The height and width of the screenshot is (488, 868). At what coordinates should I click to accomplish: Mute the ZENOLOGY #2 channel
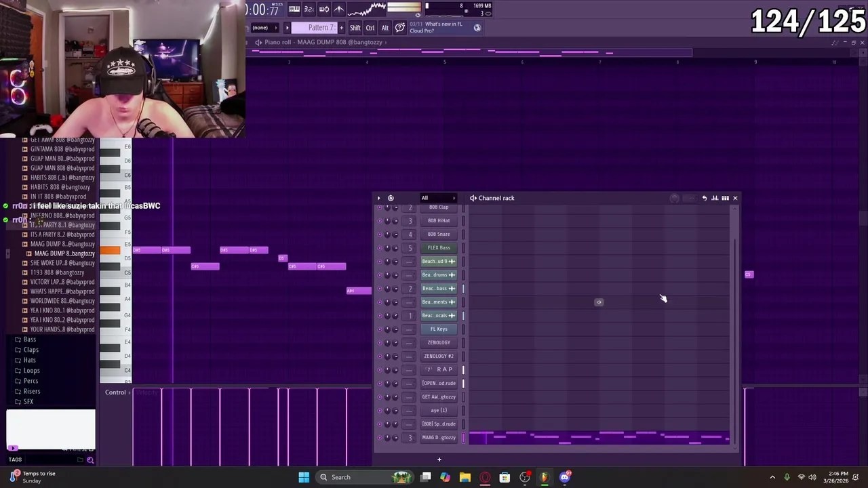[379, 356]
